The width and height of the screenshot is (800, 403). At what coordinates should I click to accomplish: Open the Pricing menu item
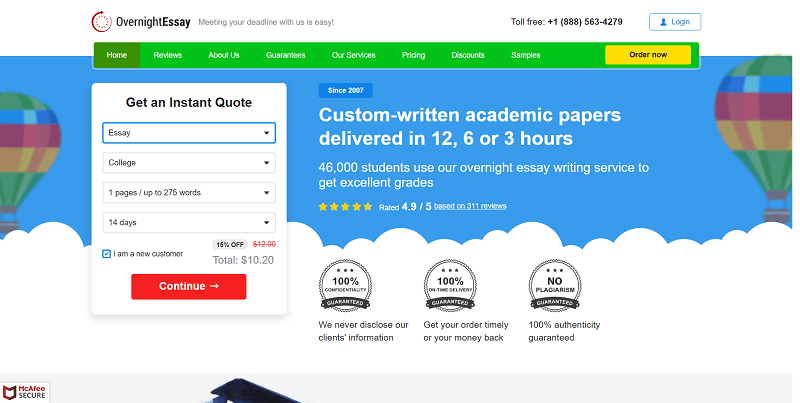click(x=413, y=55)
